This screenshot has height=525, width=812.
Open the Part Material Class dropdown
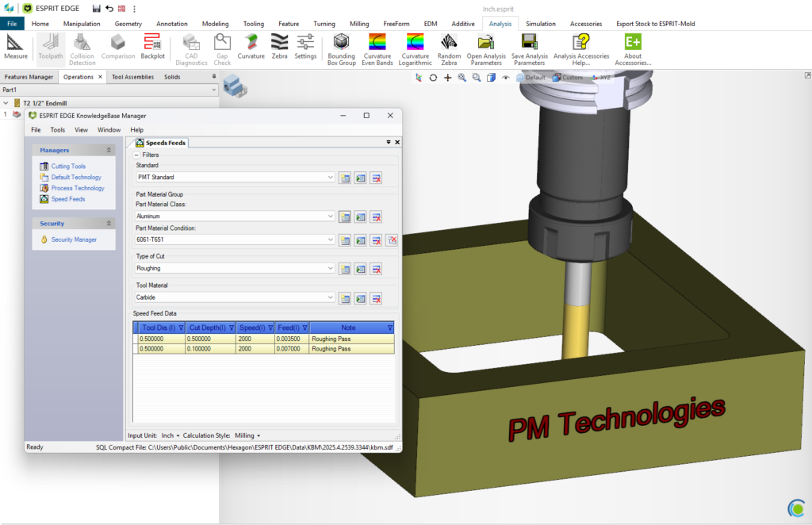coord(331,217)
